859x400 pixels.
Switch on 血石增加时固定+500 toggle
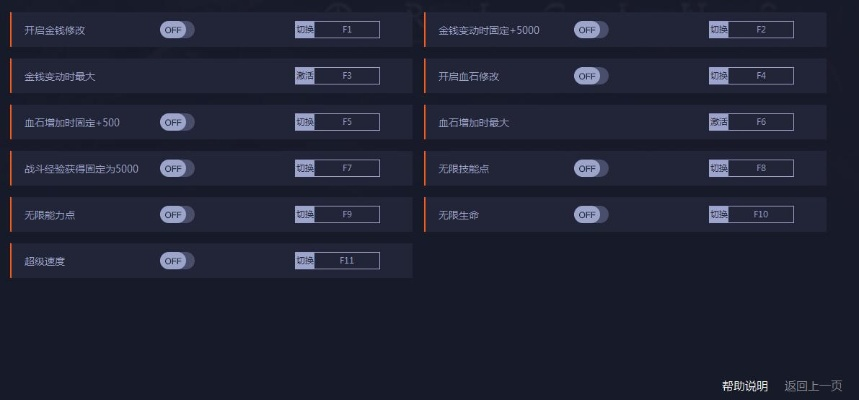point(176,122)
